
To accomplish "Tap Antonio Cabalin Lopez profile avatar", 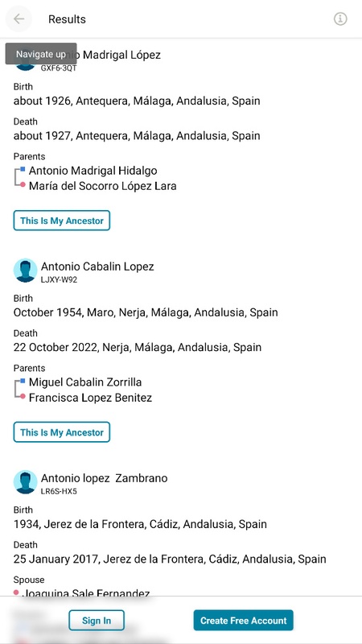I will click(x=25, y=270).
